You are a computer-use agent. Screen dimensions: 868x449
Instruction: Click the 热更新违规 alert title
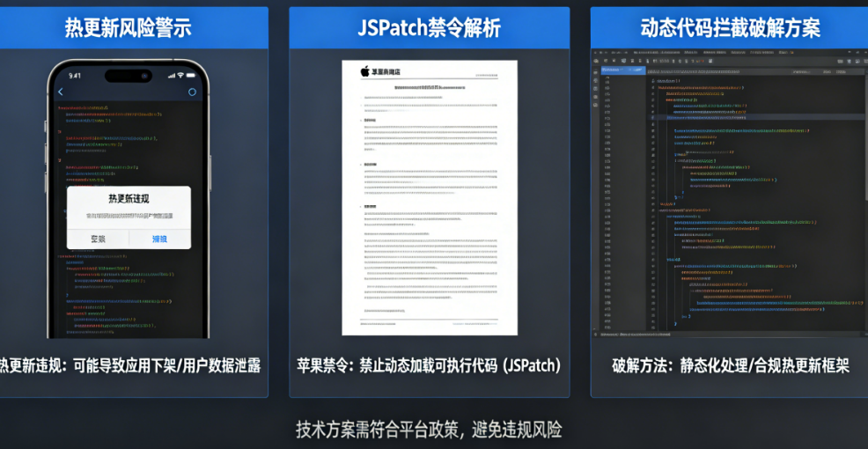pyautogui.click(x=129, y=199)
